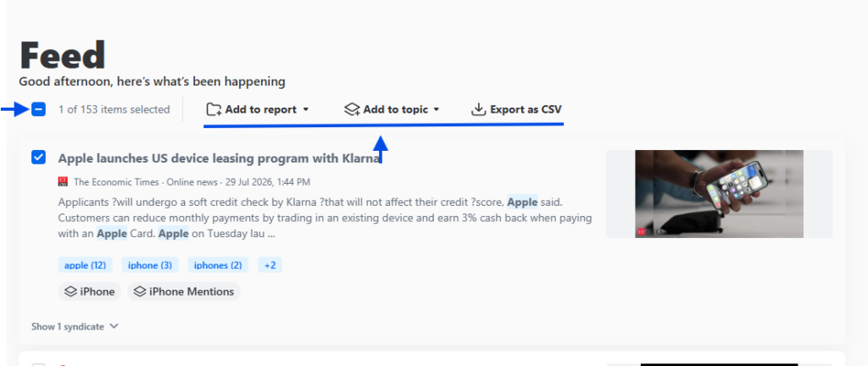Screen dimensions: 868x366
Task: Click the download icon for CSV export
Action: coord(478,109)
